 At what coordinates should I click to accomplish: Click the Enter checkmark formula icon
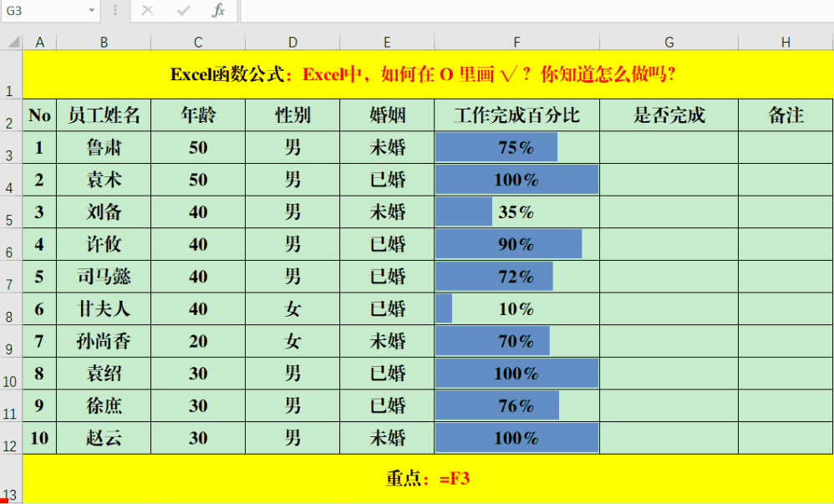tap(184, 10)
